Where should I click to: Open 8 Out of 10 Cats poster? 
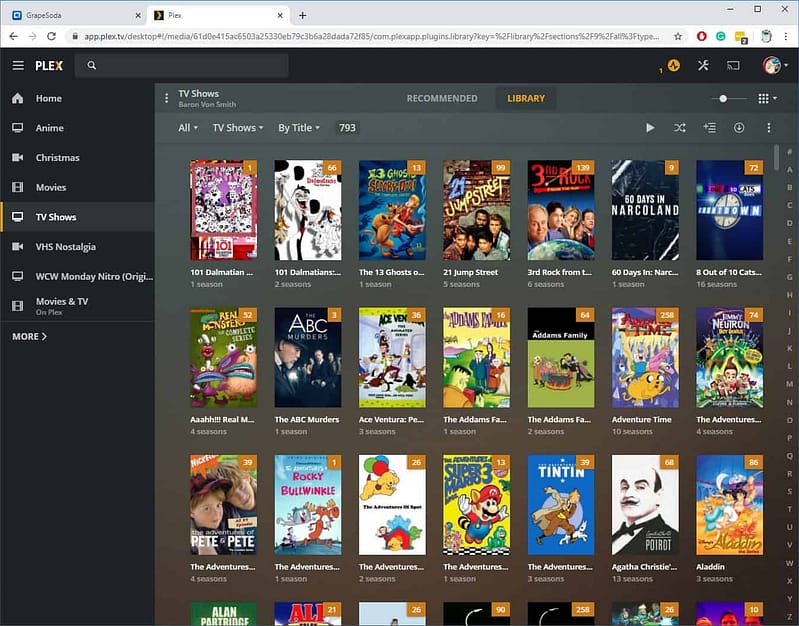click(730, 210)
